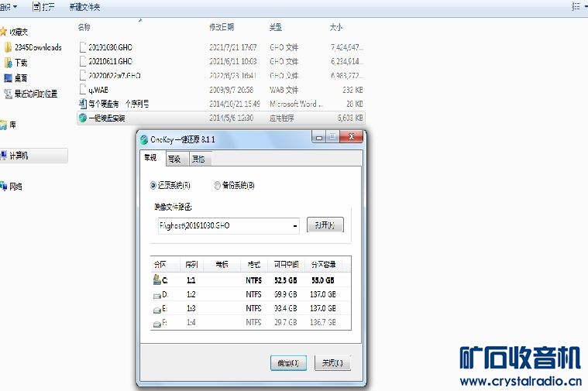Select the q.WAB file icon
Image resolution: width=588 pixels, height=391 pixels.
tap(83, 89)
